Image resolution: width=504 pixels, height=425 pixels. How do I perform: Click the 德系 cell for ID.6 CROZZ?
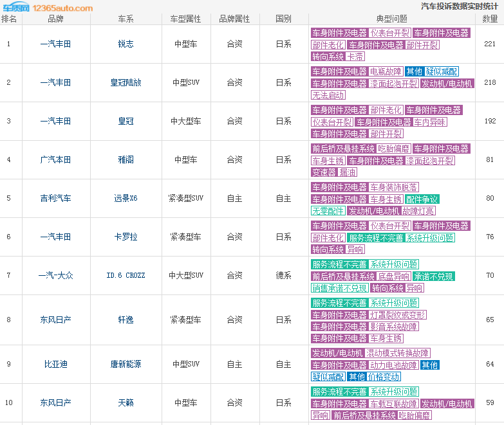tap(283, 275)
